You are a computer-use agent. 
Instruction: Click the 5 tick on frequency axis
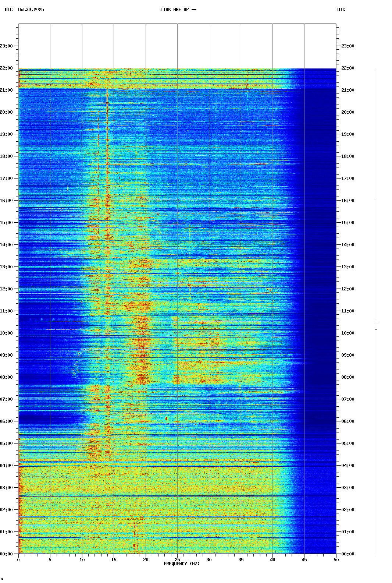coord(50,560)
